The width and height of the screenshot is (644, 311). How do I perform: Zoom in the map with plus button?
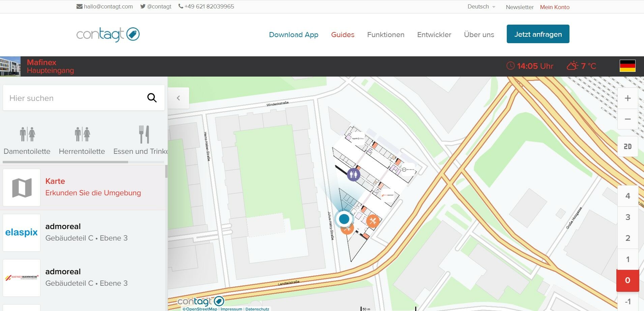pos(627,98)
